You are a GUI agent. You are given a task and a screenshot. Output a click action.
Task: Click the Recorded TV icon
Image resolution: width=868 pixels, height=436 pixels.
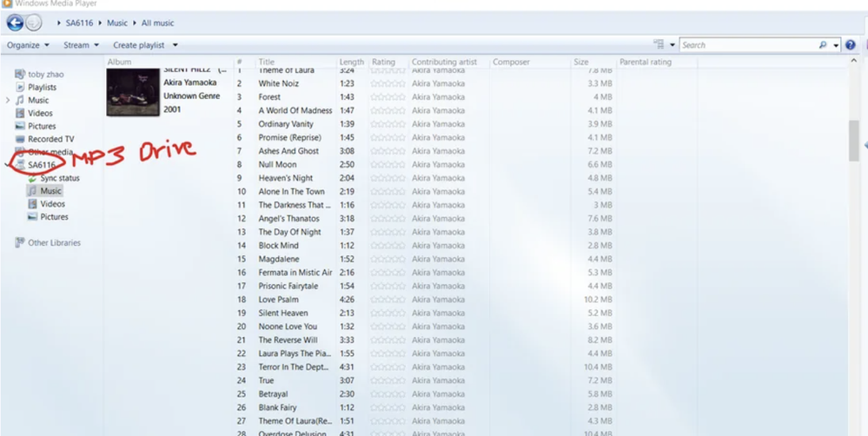pyautogui.click(x=20, y=139)
